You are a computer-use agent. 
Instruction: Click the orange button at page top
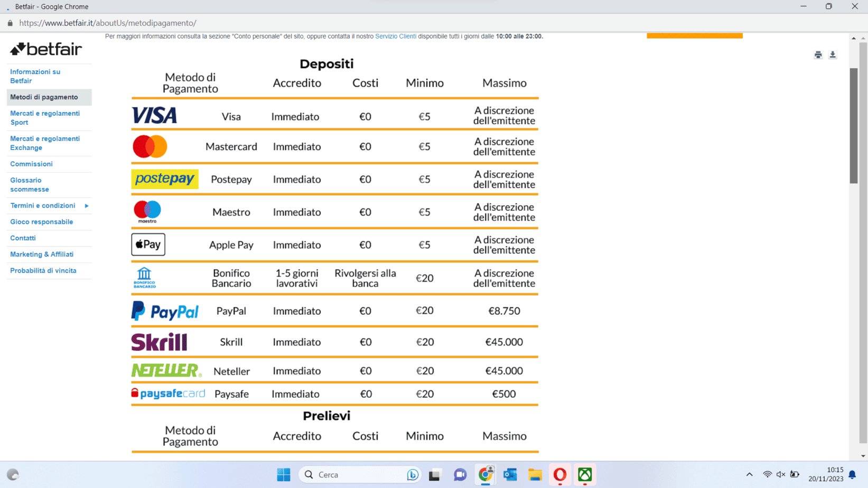tap(695, 35)
